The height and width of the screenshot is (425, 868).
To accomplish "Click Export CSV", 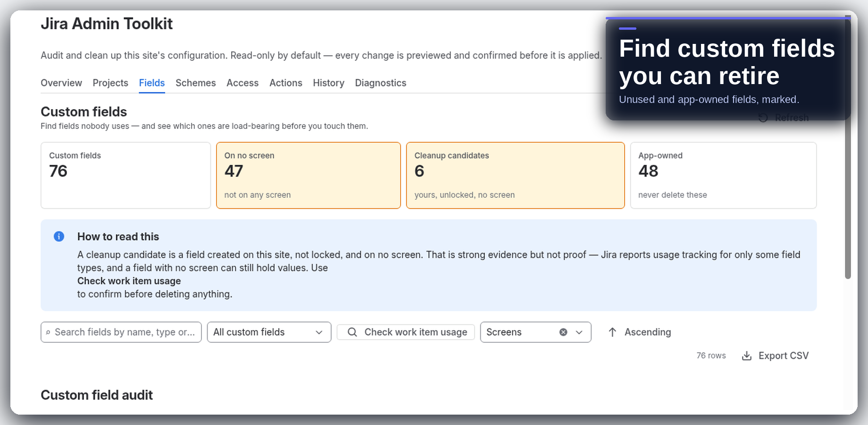I will pos(775,356).
